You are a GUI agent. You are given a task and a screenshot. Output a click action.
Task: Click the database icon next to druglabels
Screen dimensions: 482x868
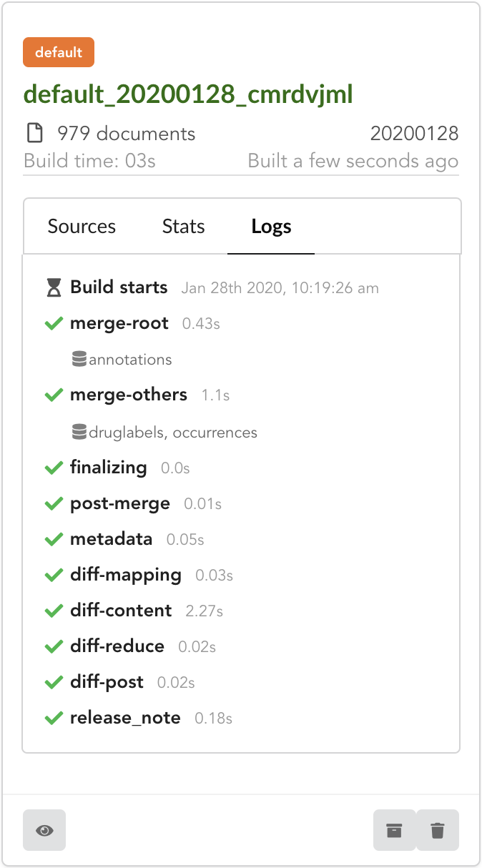pos(79,432)
